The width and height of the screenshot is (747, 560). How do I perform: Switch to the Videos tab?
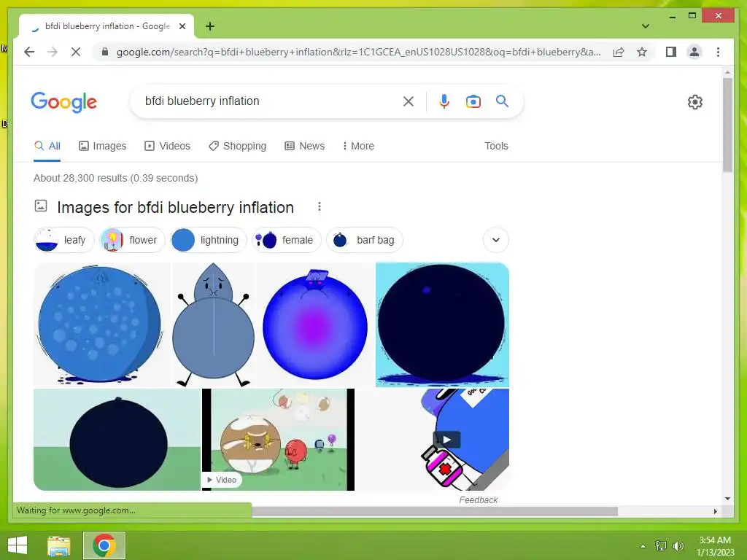[x=167, y=146]
